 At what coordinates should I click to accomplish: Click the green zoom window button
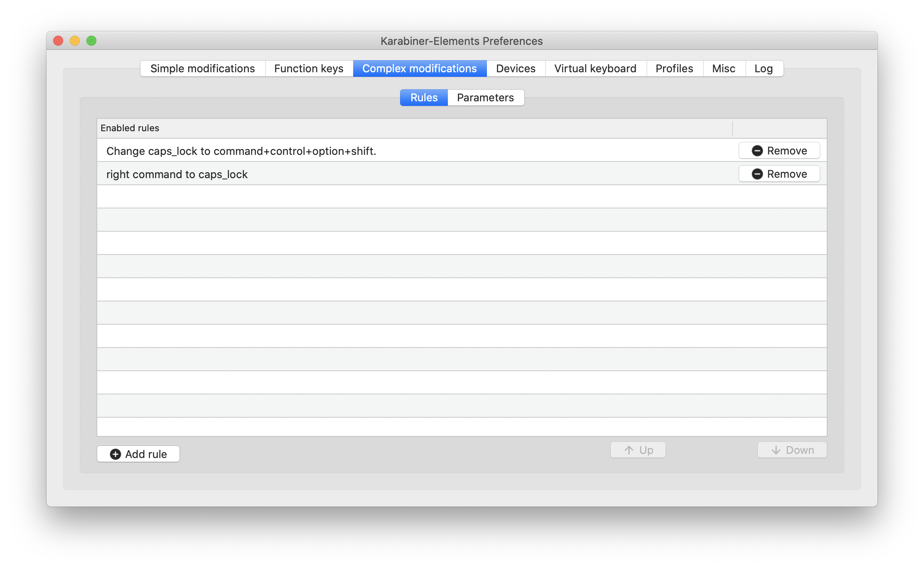coord(91,41)
